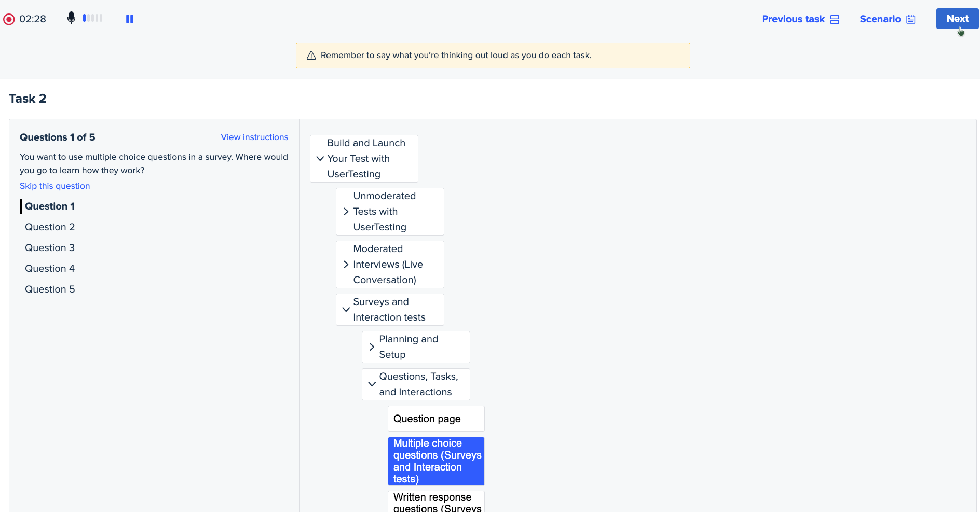This screenshot has height=512, width=980.
Task: Collapse Build and Launch Your Test node
Action: pos(320,159)
